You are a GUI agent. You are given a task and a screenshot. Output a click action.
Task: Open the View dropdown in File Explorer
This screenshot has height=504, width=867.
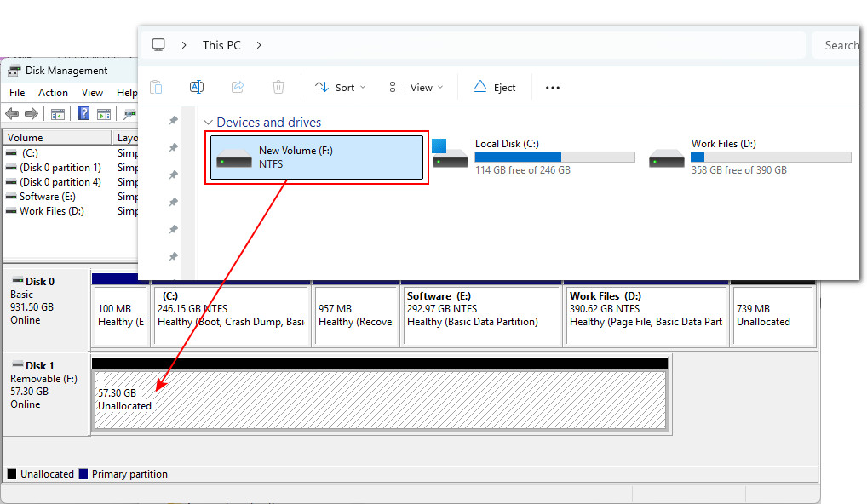click(x=416, y=88)
